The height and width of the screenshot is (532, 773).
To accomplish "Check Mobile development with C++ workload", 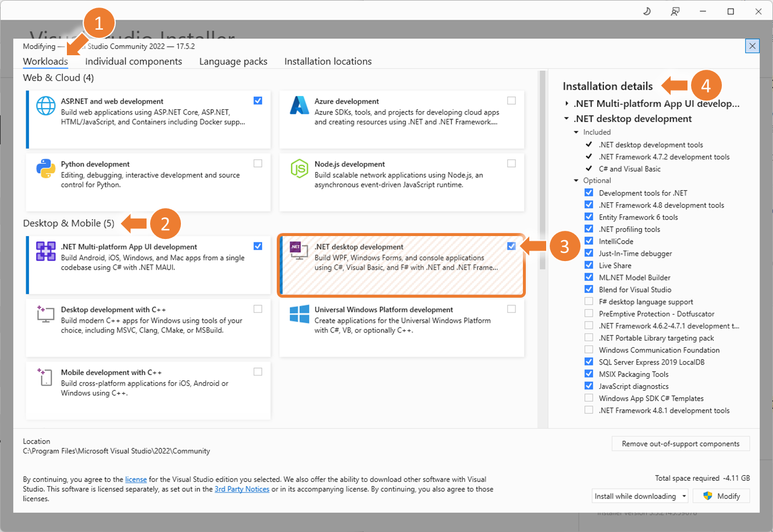I will 258,372.
